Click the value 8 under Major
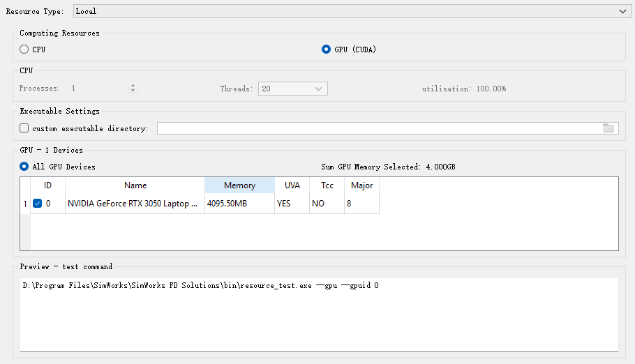The image size is (635, 364). click(361, 203)
